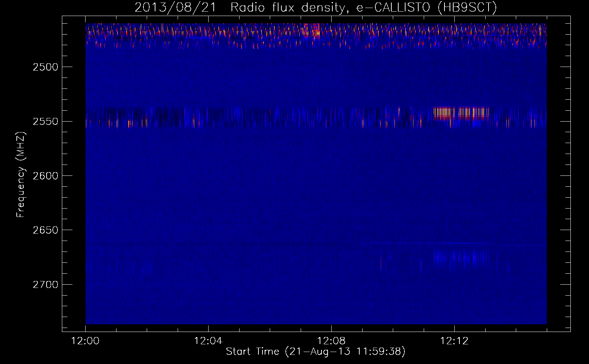Click the 2500 frequency tick label

coord(46,67)
